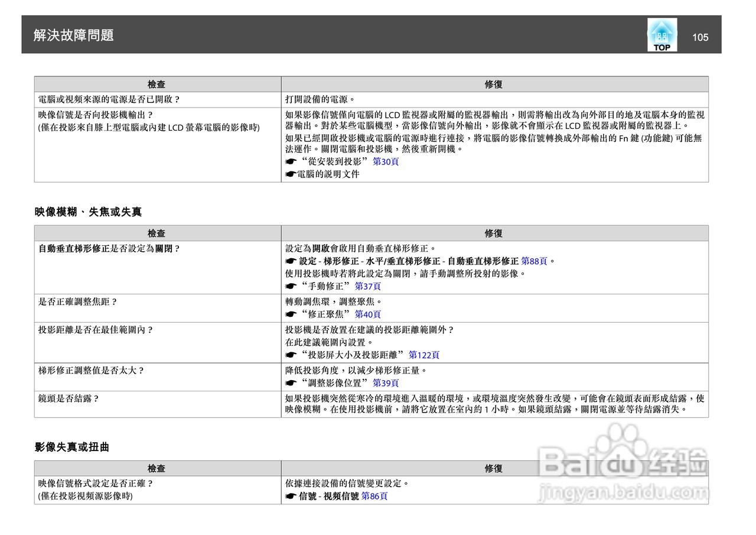Screen dimensions: 756x535
Task: Click the text 在此建議範圍內設置。
Action: click(330, 342)
